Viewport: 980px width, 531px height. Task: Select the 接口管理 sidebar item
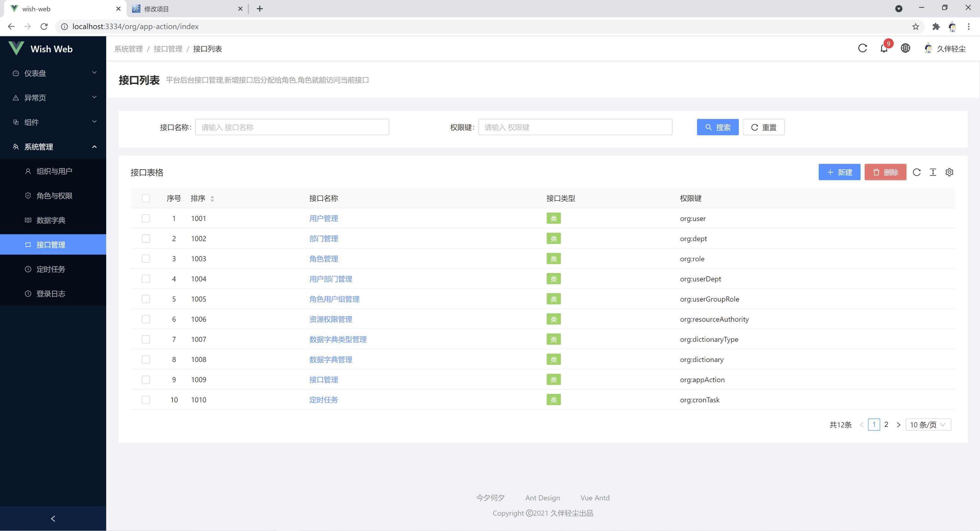pyautogui.click(x=53, y=245)
